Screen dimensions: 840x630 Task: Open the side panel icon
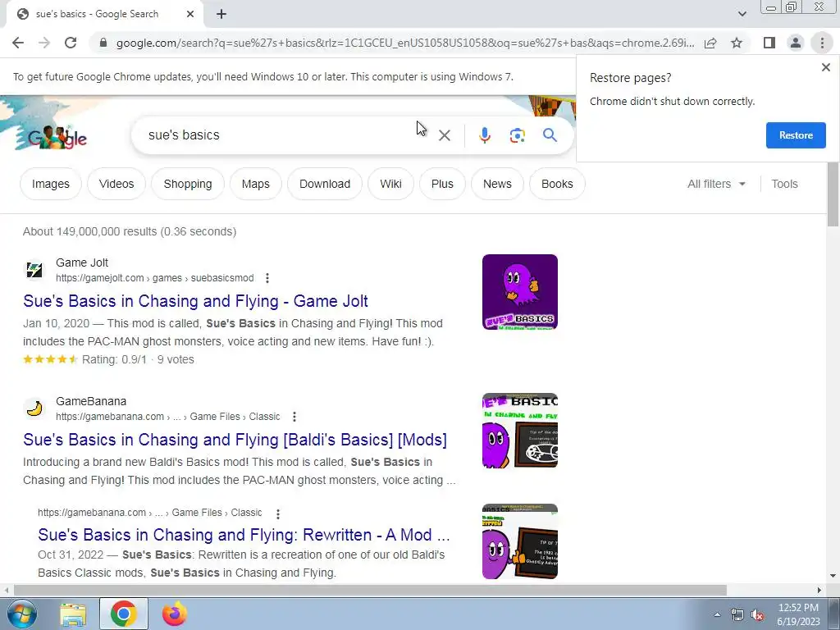(x=769, y=43)
